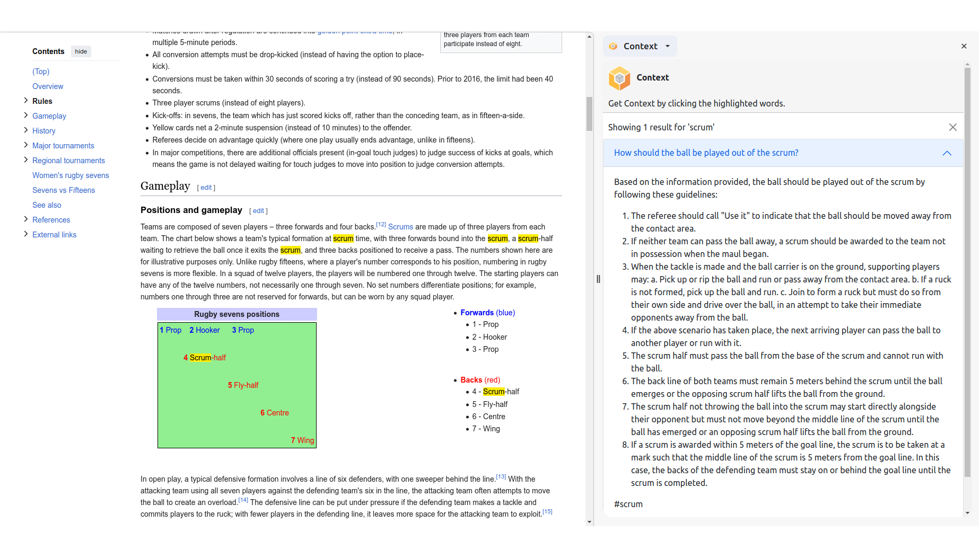Open the Scrums article link
The image size is (980, 558).
[x=400, y=227]
